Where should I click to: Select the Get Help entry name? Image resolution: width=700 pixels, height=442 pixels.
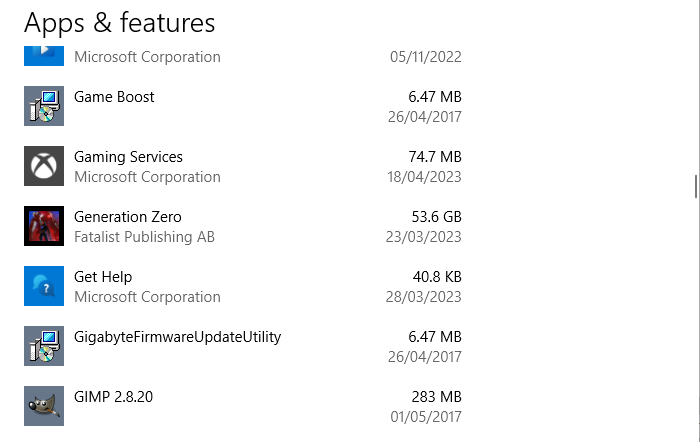tap(103, 277)
